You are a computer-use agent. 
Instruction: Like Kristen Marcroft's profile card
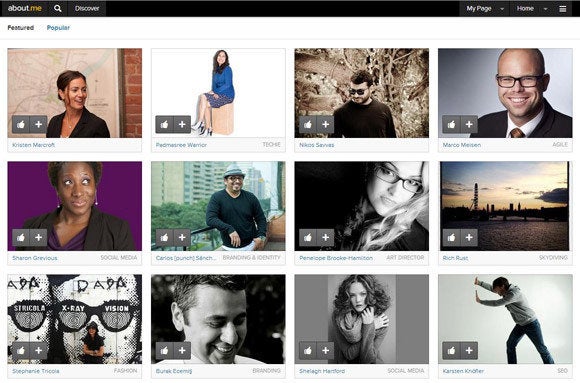(21, 124)
